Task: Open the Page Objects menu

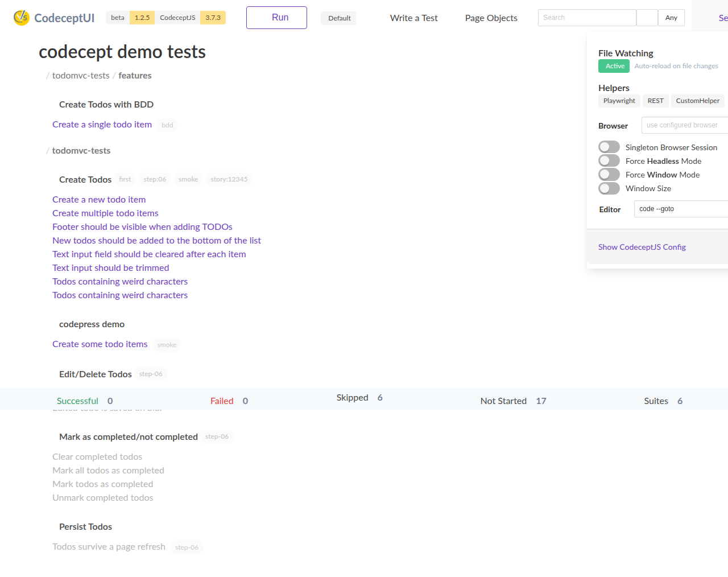Action: click(491, 18)
